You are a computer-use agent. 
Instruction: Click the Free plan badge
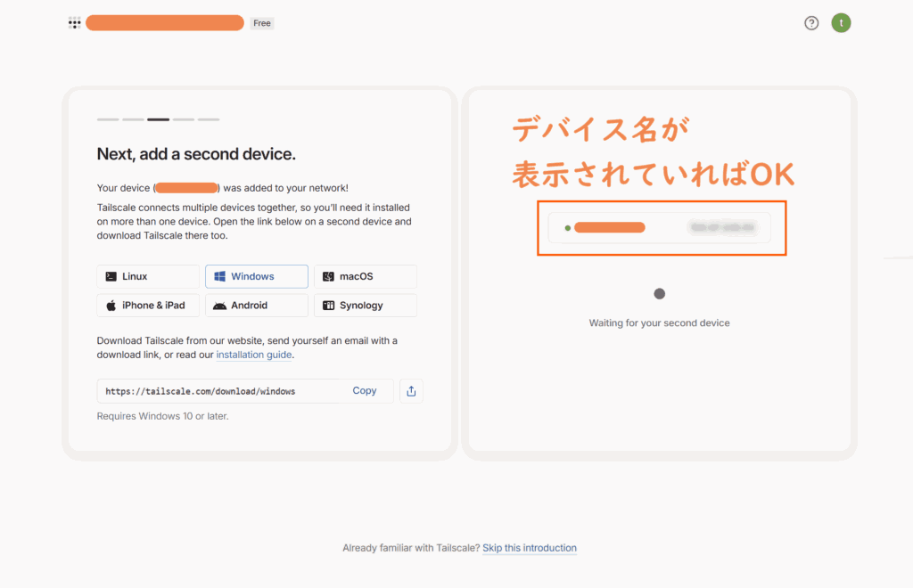pyautogui.click(x=262, y=23)
